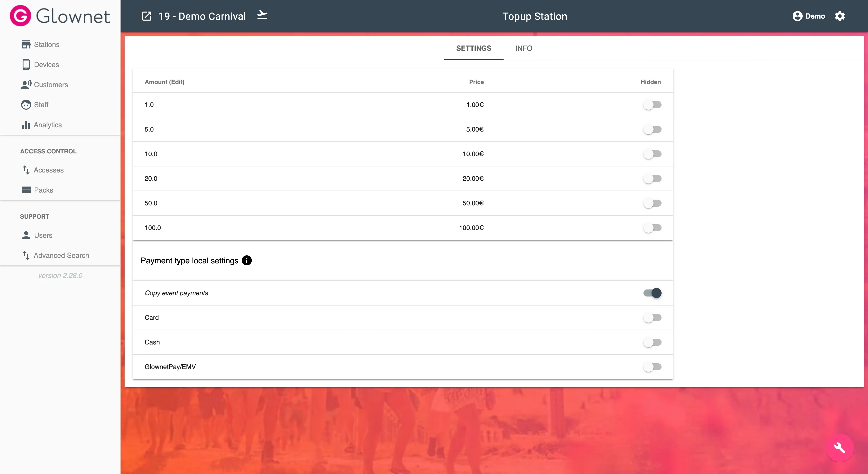Toggle Hidden for the 100.0 amount
This screenshot has width=868, height=474.
[x=652, y=228]
